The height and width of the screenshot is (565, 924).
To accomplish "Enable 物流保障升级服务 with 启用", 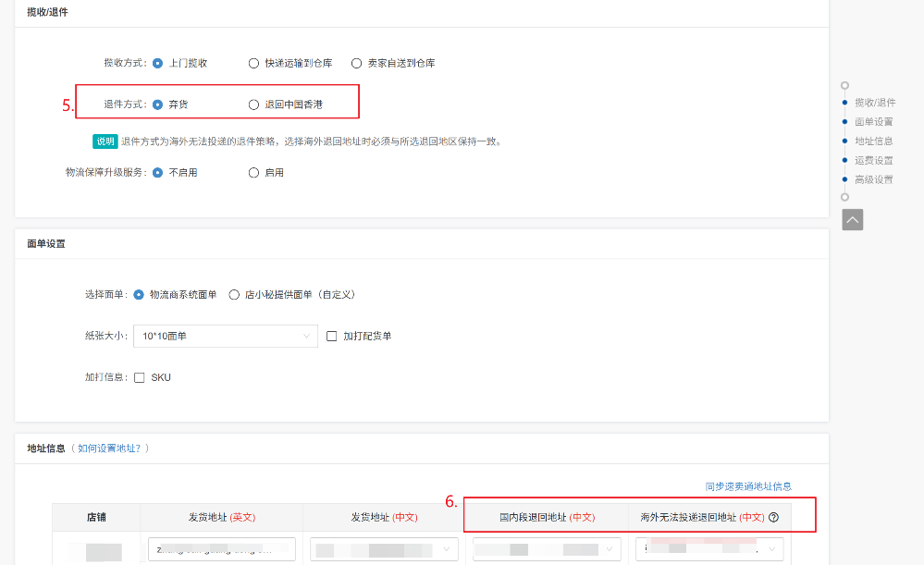I will (x=253, y=173).
